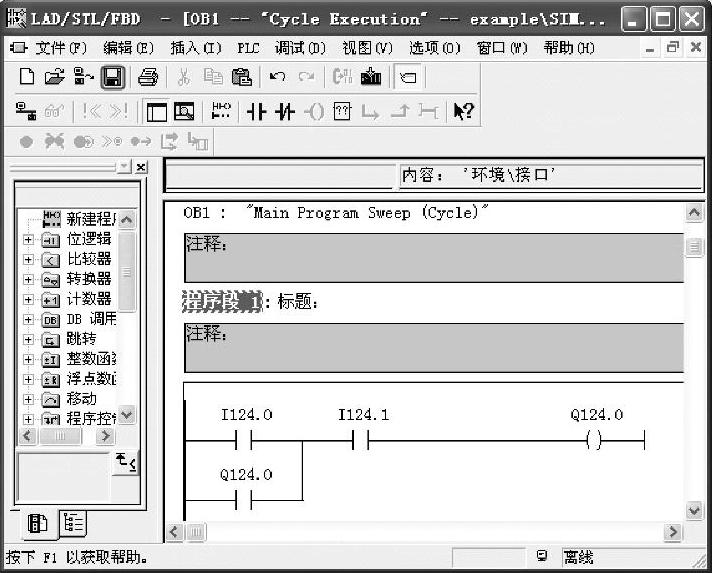Click the Redo arrow icon
This screenshot has width=712, height=573.
(307, 77)
